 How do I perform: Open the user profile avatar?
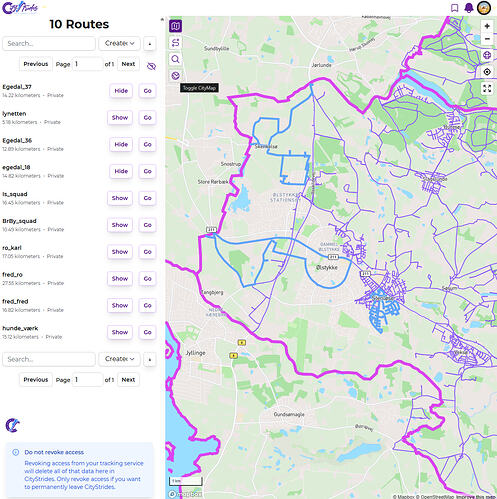tap(484, 8)
